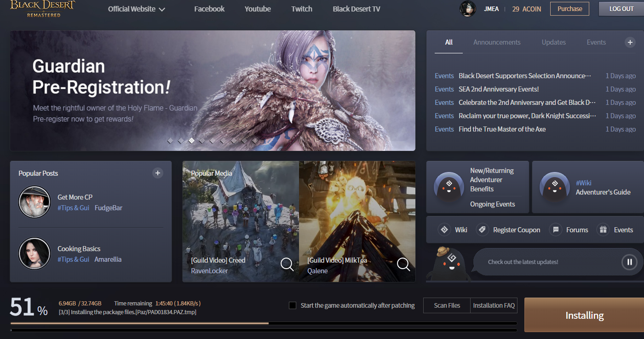Enable start game automatically after patching

(292, 305)
